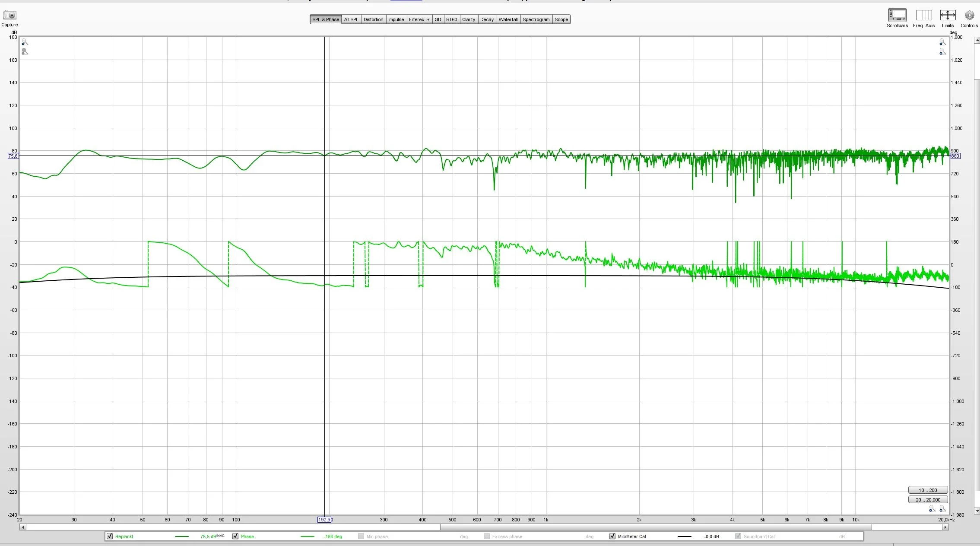Toggle the Scrollbars display button
This screenshot has width=980, height=546.
pyautogui.click(x=897, y=15)
